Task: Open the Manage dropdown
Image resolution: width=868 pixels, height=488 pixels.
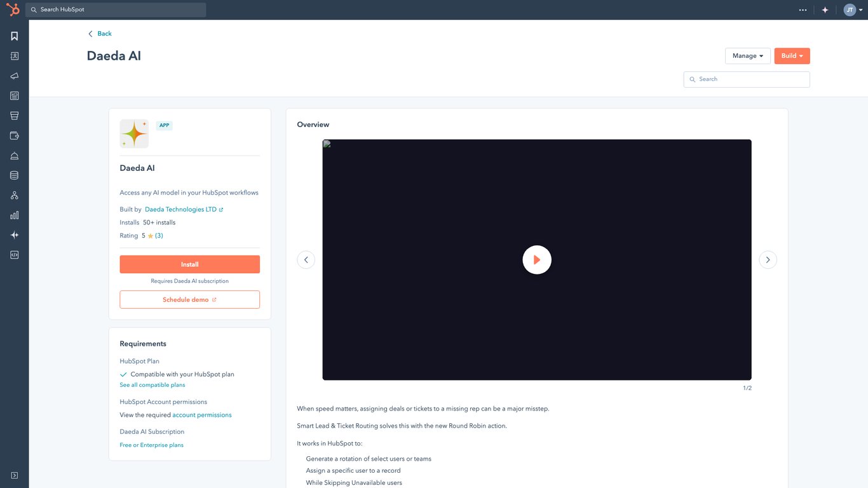Action: [x=747, y=55]
